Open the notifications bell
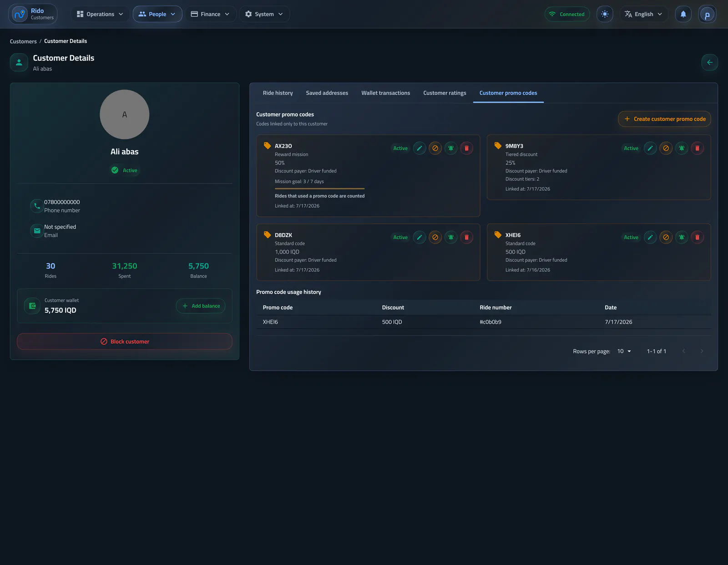Image resolution: width=728 pixels, height=565 pixels. 683,14
